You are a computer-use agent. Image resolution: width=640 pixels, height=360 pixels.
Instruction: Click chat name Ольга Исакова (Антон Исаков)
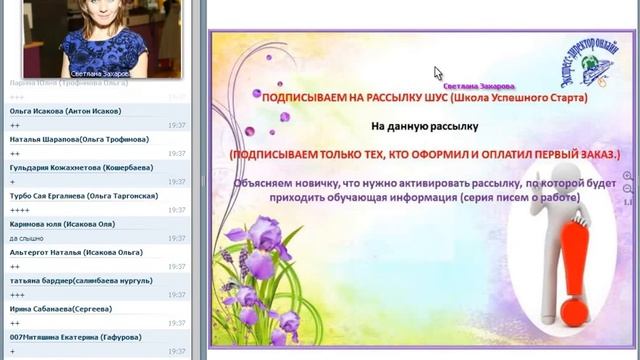click(x=65, y=111)
